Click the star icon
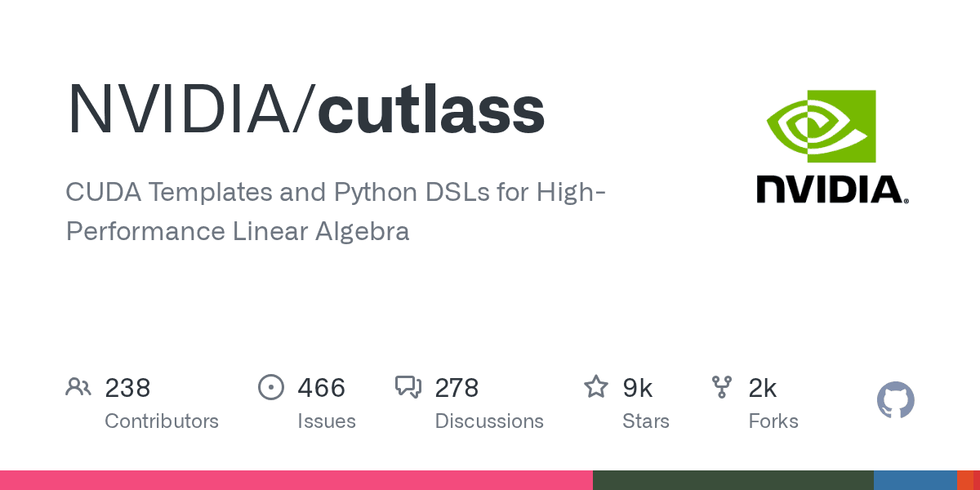The image size is (980, 490). click(595, 387)
